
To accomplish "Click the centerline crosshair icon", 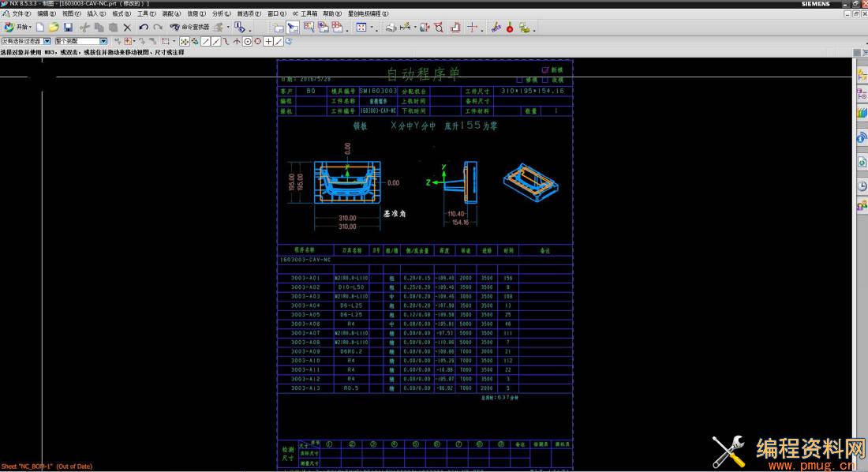I will point(472,27).
